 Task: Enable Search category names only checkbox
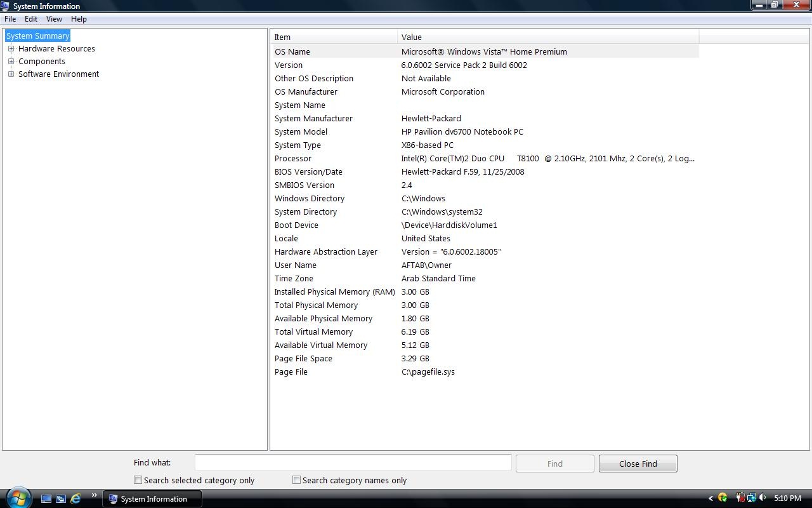[x=296, y=480]
